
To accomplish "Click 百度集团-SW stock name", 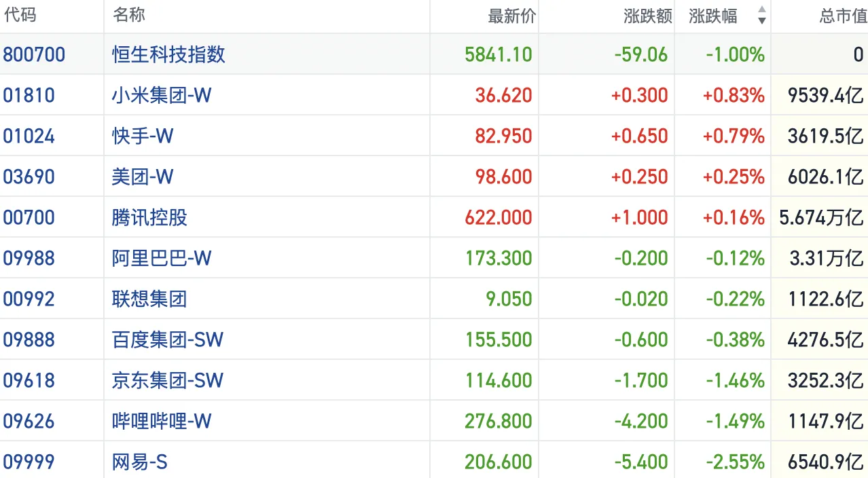I will (x=168, y=339).
